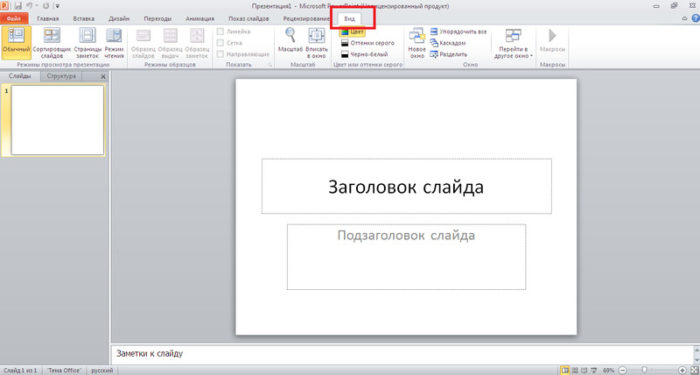Click the status bar Slide Sorter icon
This screenshot has height=375, width=700.
(575, 371)
